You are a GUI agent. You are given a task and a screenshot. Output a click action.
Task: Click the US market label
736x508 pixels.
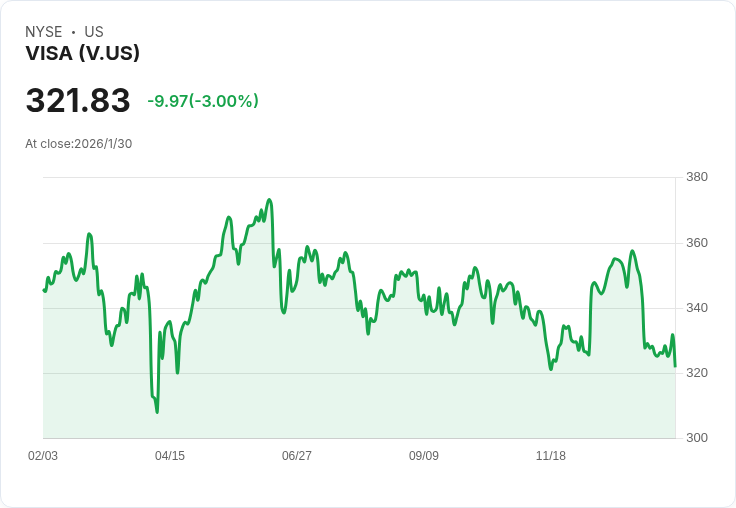pos(94,32)
